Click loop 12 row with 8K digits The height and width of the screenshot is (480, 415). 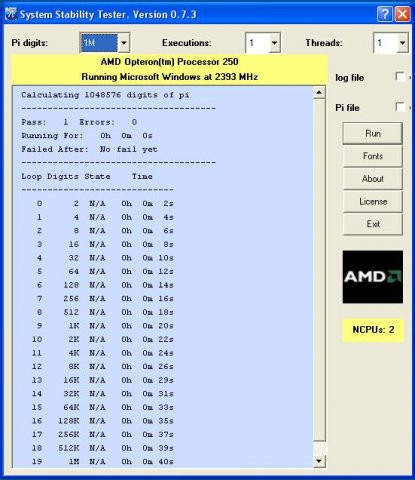pyautogui.click(x=103, y=367)
